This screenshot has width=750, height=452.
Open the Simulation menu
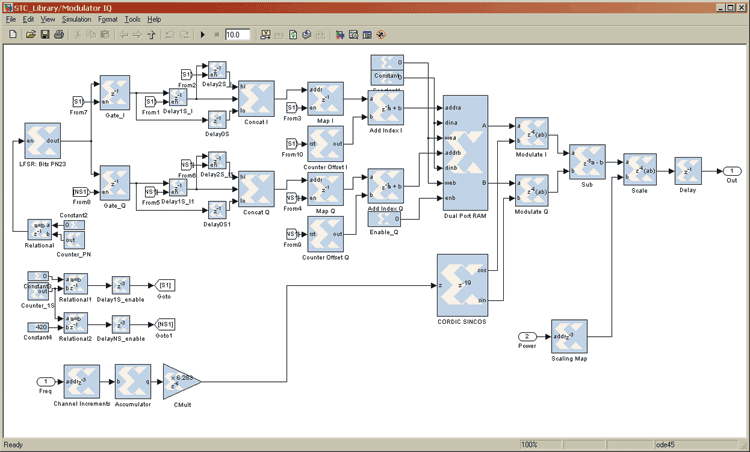click(x=75, y=19)
